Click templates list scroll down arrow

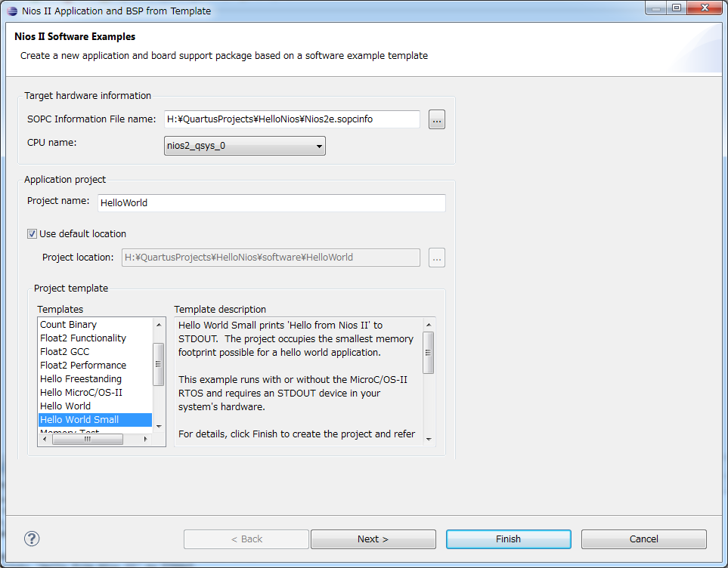[159, 426]
